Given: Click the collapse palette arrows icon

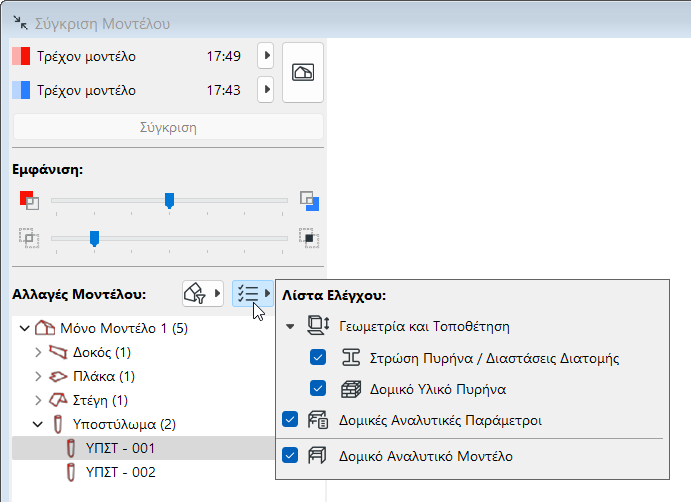Looking at the screenshot, I should (x=20, y=23).
